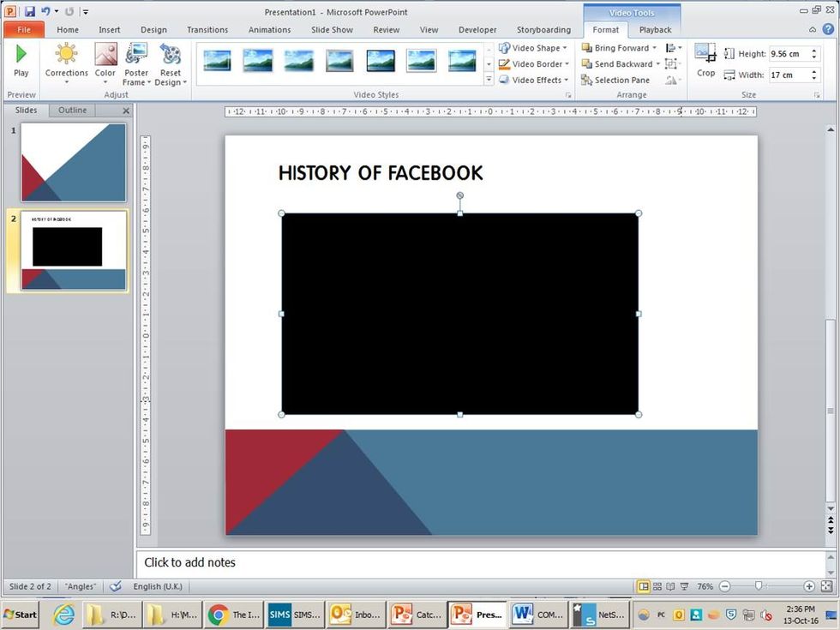Click the English (U.K.) language indicator
The image size is (840, 630).
coord(158,586)
